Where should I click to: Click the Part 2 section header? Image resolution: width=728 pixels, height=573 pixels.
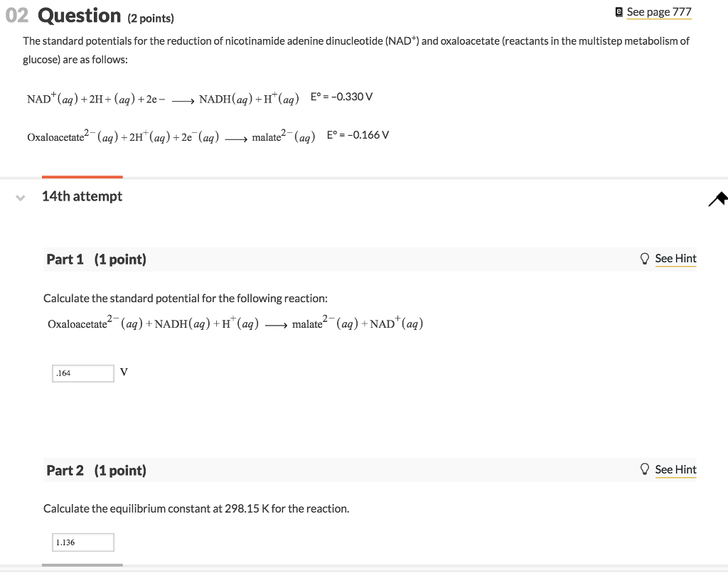[x=65, y=470]
